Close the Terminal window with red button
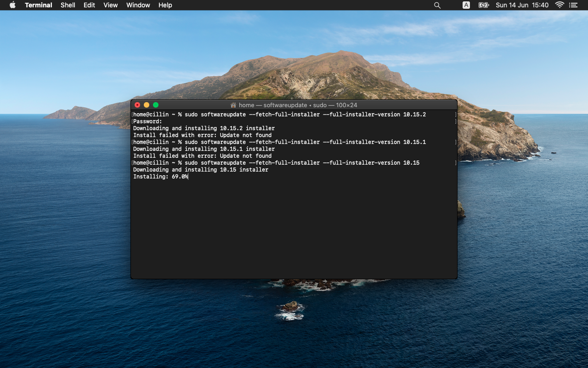Screen dimensions: 588x368 click(137, 105)
